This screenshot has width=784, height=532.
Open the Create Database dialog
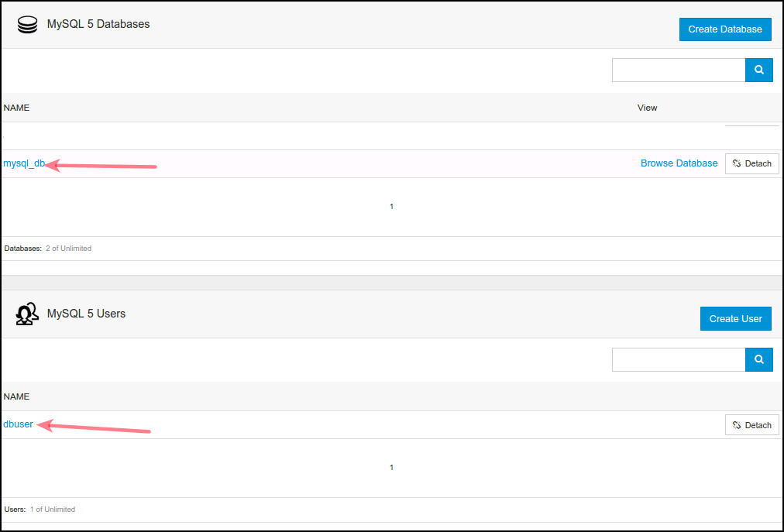click(x=724, y=29)
